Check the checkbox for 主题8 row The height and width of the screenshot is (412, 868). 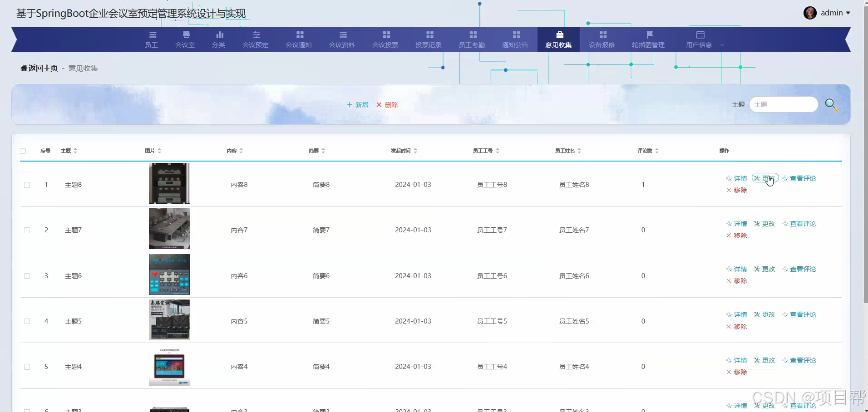[27, 185]
